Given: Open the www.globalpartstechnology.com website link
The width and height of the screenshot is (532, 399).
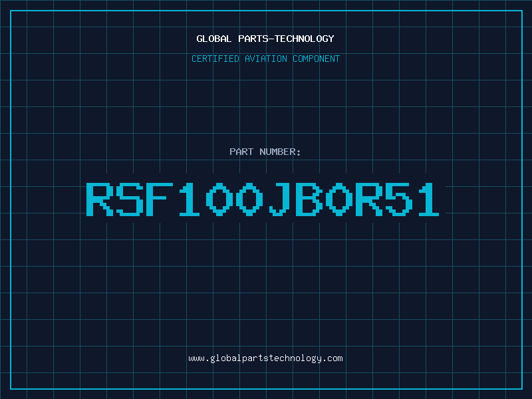Looking at the screenshot, I should (x=265, y=358).
